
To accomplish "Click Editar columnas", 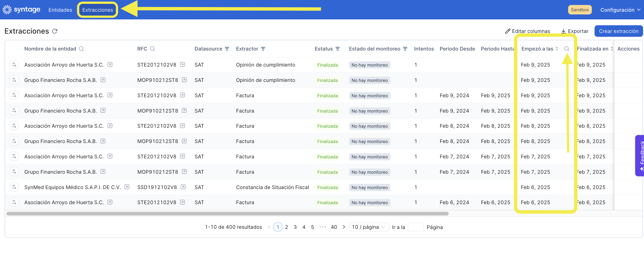I will [x=527, y=31].
